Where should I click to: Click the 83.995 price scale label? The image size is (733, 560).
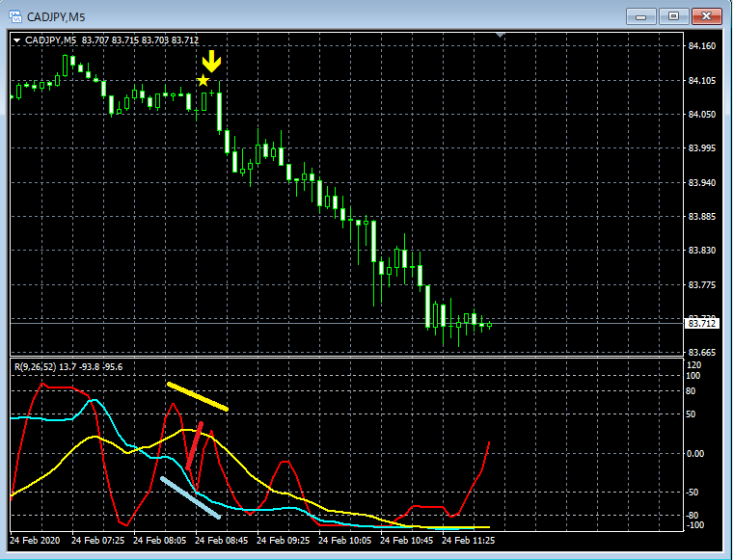702,148
